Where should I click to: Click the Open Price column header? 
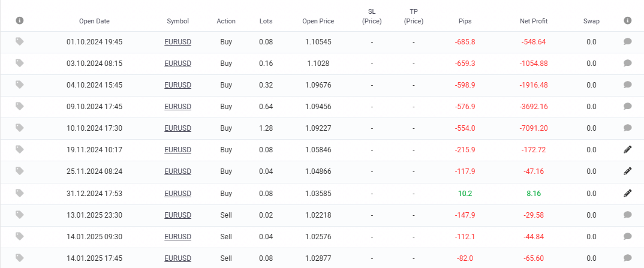pyautogui.click(x=318, y=22)
